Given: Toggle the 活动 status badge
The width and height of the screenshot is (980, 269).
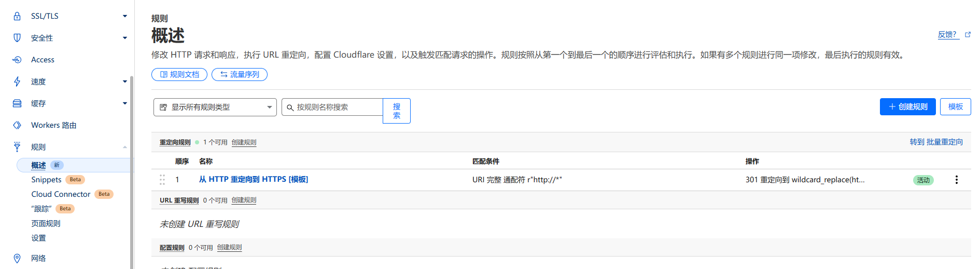Looking at the screenshot, I should (x=923, y=180).
